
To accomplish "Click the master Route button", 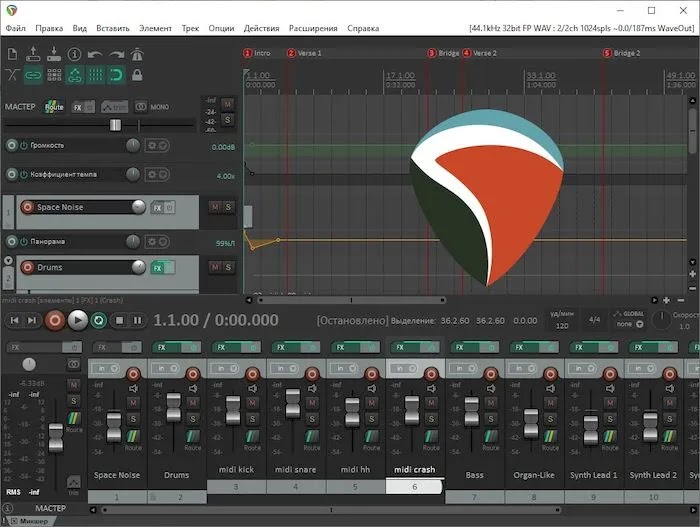I will click(x=54, y=107).
